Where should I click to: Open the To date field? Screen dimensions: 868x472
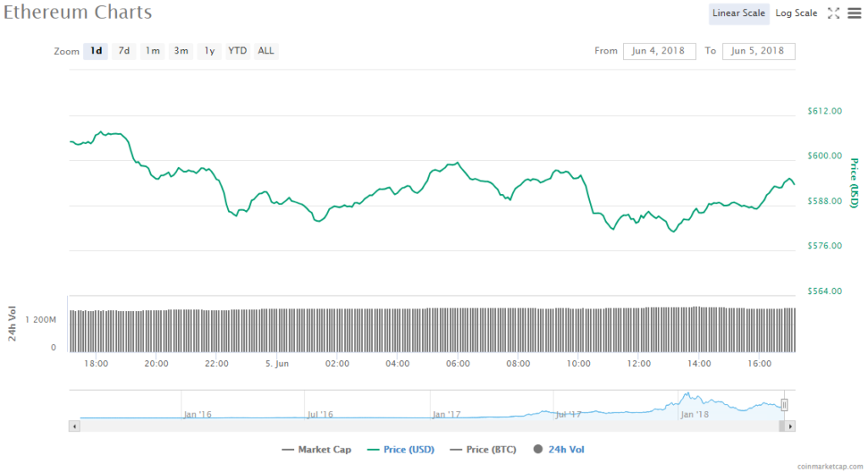tap(758, 51)
